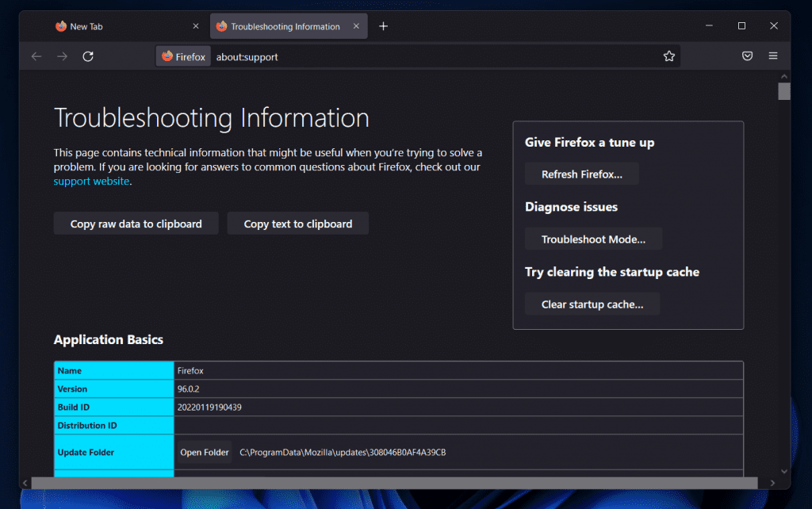This screenshot has height=509, width=812.
Task: Reload the Troubleshooting Information page
Action: (x=88, y=56)
